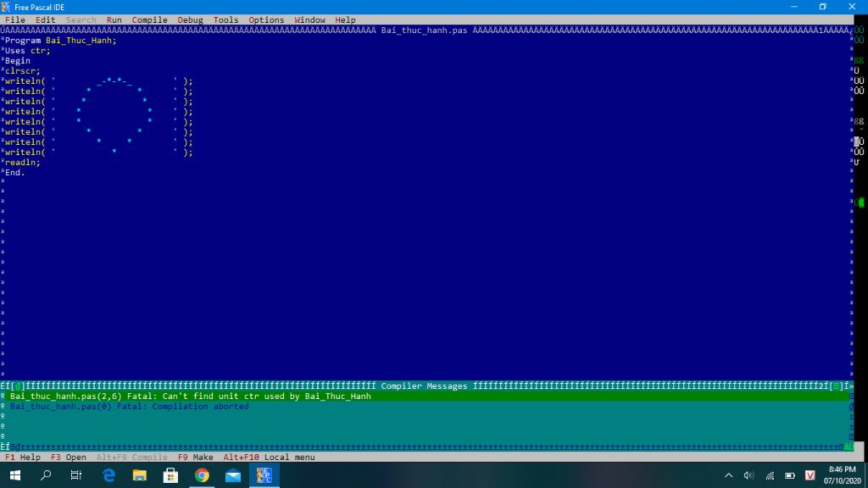The height and width of the screenshot is (488, 868).
Task: Open the Compile menu
Action: coord(149,20)
